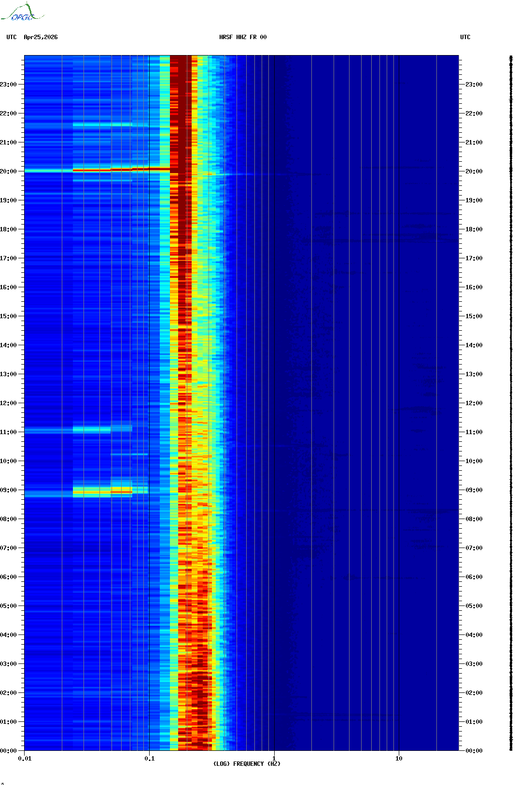Click the 02:00 label on the right time axis
Viewport: 532px width, 789px height.
(474, 693)
